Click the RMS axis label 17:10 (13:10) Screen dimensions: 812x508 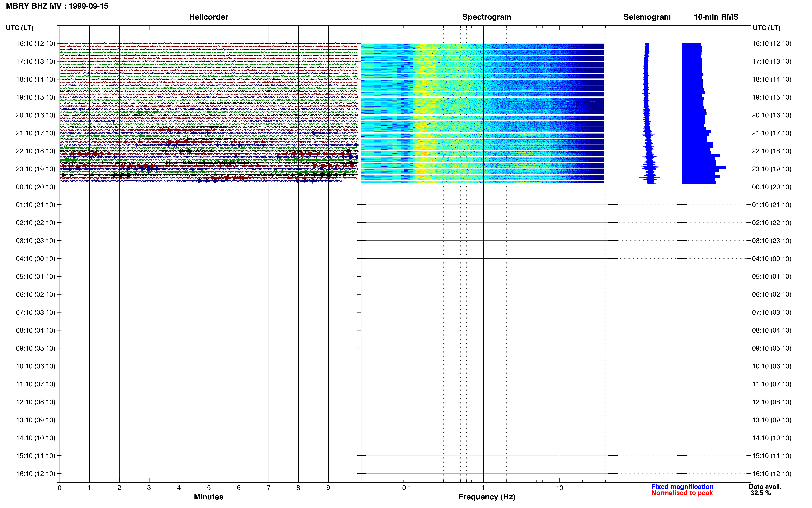pos(772,61)
